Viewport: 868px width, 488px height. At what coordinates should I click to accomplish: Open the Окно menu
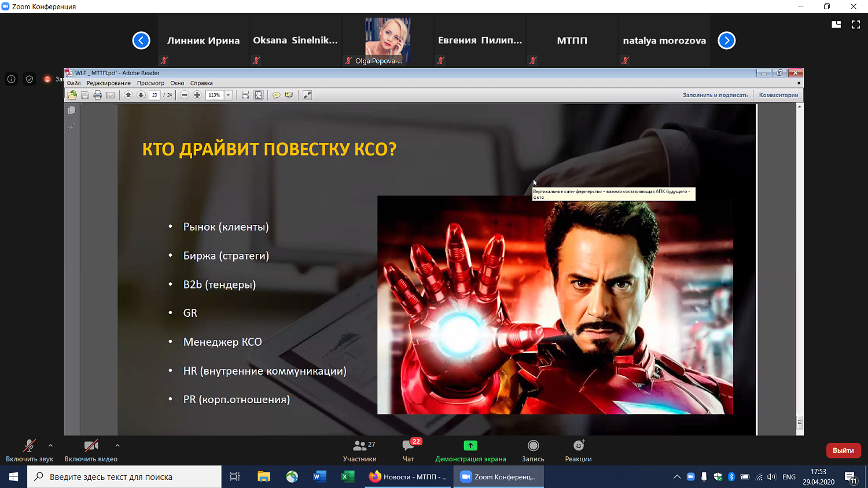click(177, 83)
